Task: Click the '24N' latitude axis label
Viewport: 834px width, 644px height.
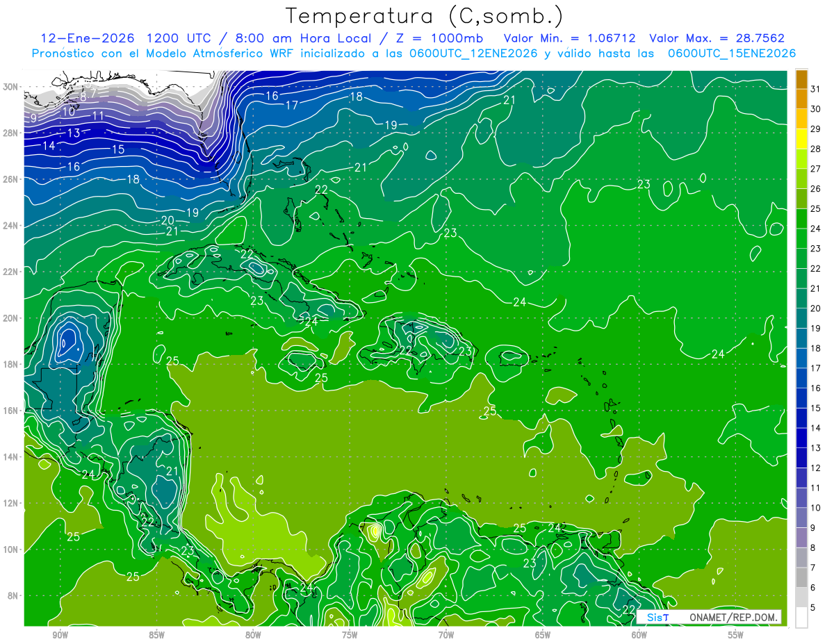Action: [x=10, y=226]
